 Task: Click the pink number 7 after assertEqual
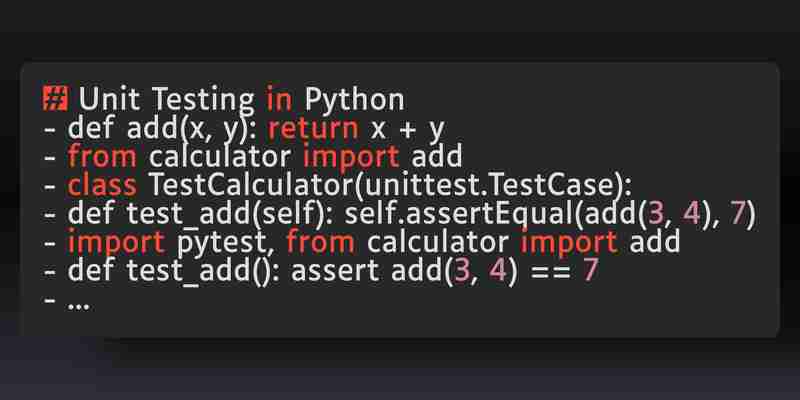click(737, 214)
